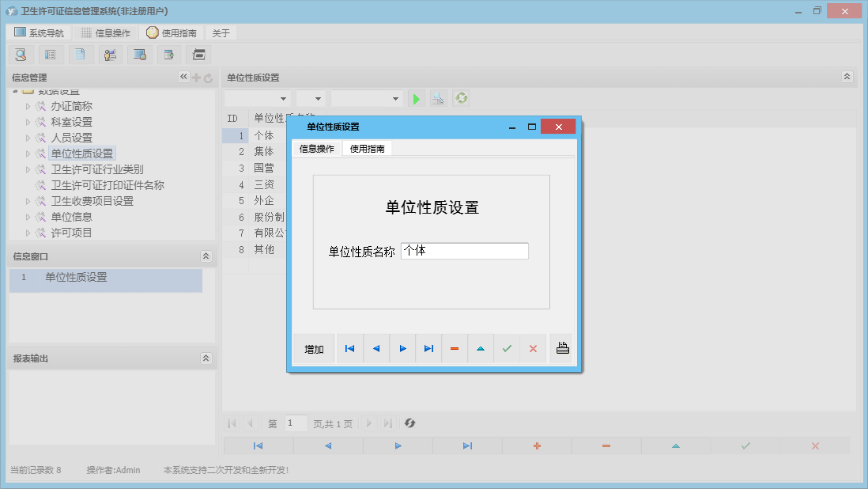Switch to the 使用指南 tab in the dialog
Screen dimensions: 868x489
365,148
